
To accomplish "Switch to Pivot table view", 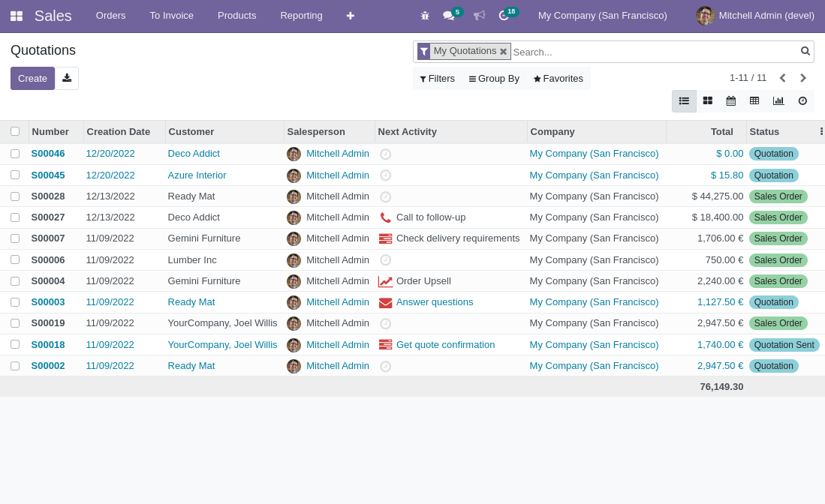I will pyautogui.click(x=754, y=100).
